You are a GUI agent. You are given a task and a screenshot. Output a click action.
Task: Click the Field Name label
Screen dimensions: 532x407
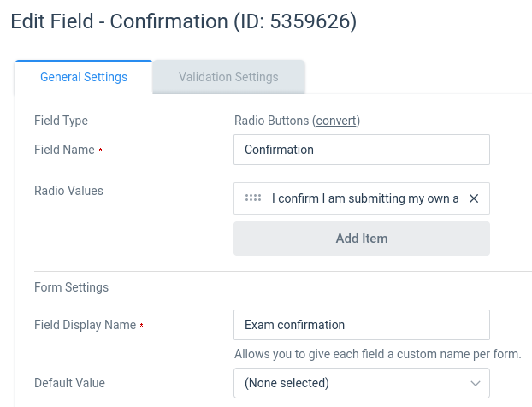[64, 150]
